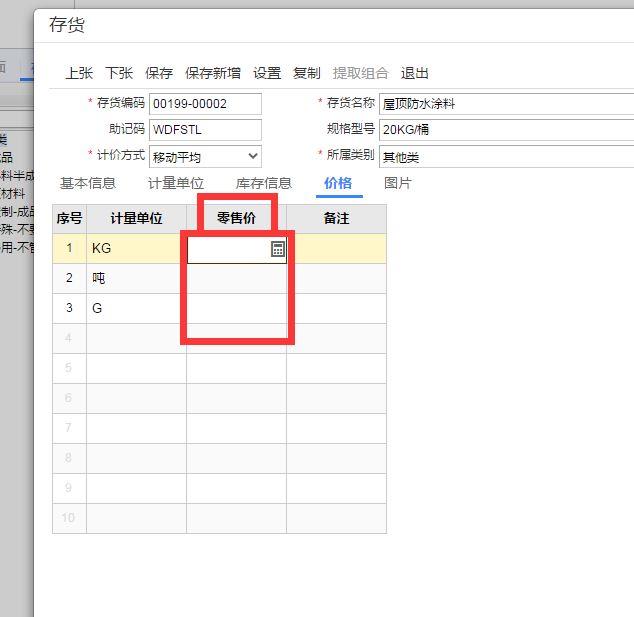Click the 提取组合 toolbar item
The height and width of the screenshot is (617, 634).
[360, 73]
